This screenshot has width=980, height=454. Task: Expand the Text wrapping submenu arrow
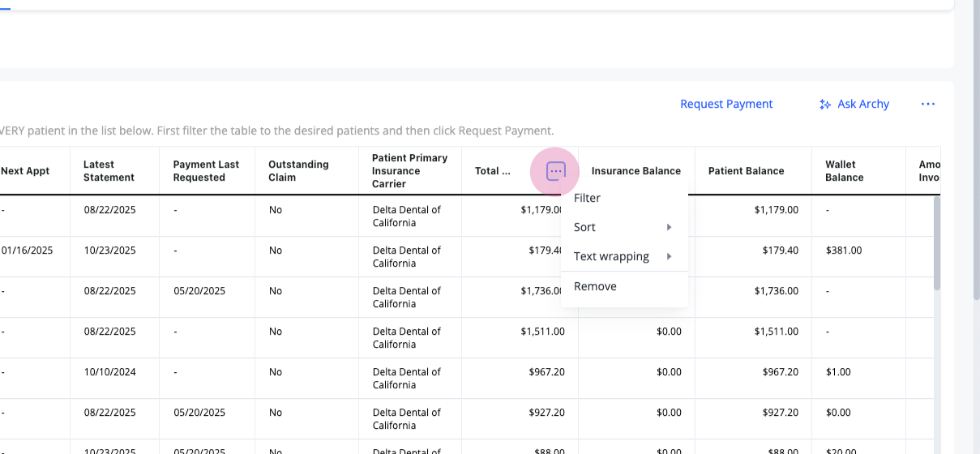(x=670, y=256)
